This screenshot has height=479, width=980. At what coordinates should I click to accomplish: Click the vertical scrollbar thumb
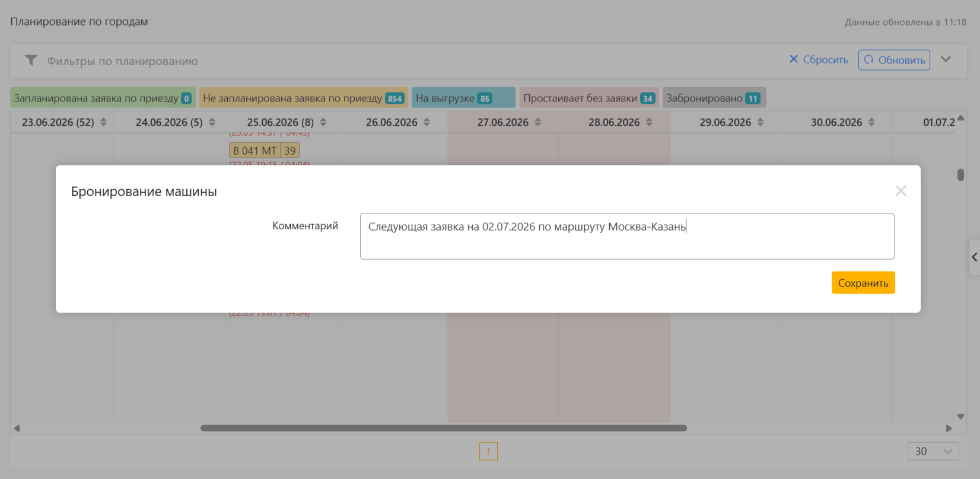[x=960, y=175]
